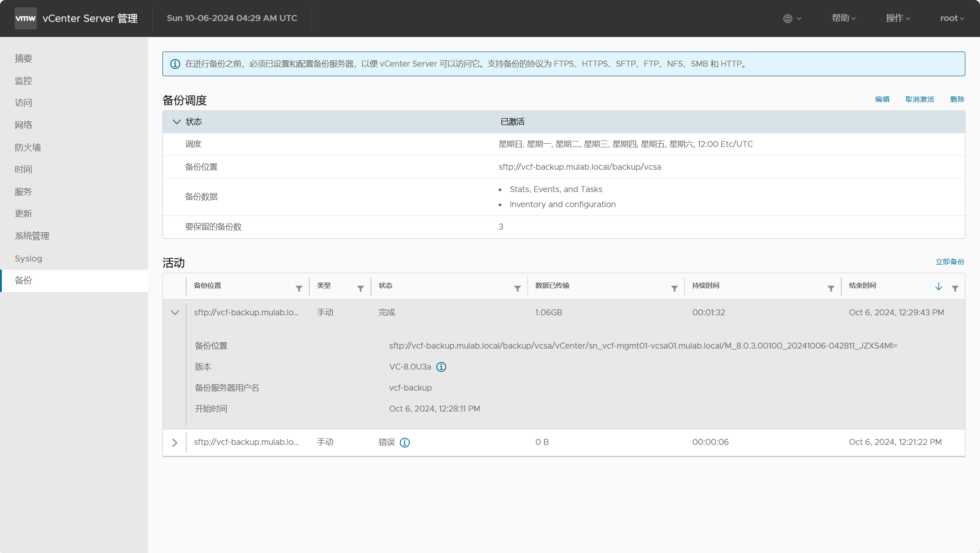Open the language globe menu

tap(792, 18)
